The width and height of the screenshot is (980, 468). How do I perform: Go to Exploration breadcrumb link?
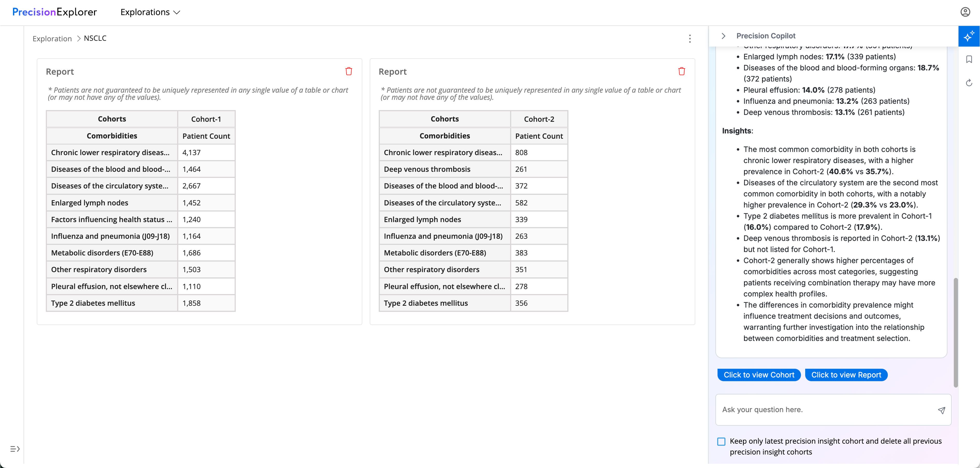52,38
